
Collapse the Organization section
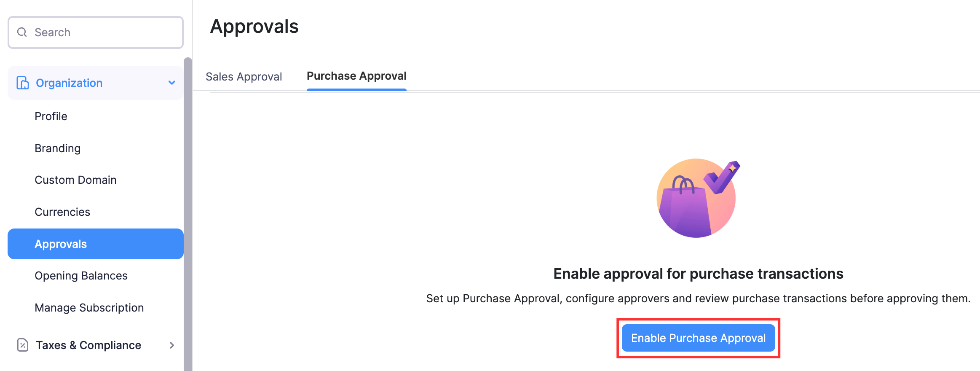coord(171,83)
